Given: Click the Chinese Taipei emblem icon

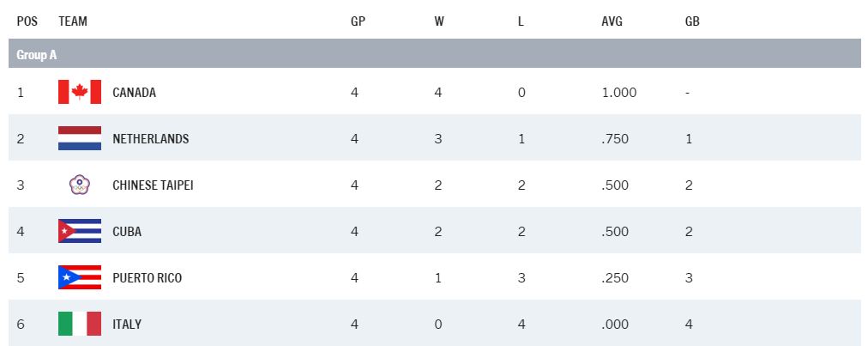Looking at the screenshot, I should point(80,185).
